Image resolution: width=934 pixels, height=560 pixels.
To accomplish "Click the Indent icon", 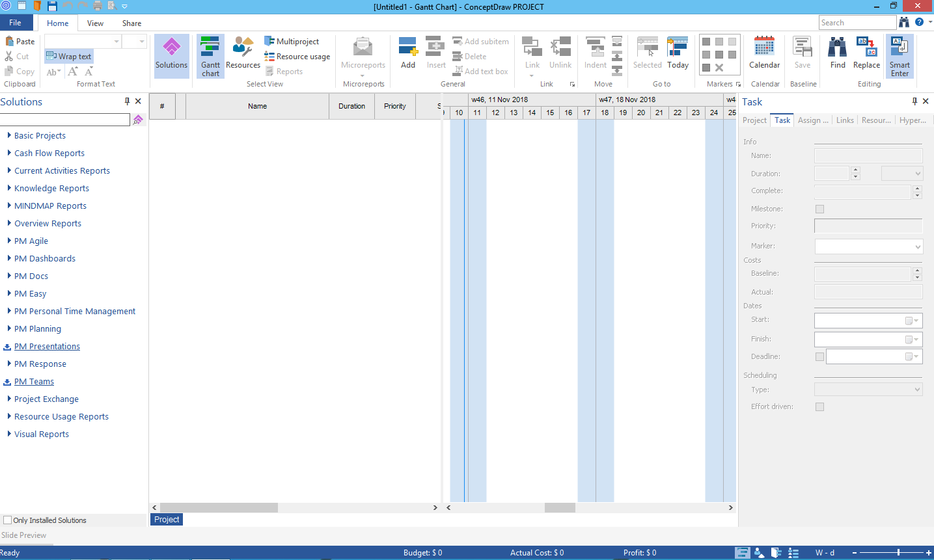I will [x=596, y=47].
